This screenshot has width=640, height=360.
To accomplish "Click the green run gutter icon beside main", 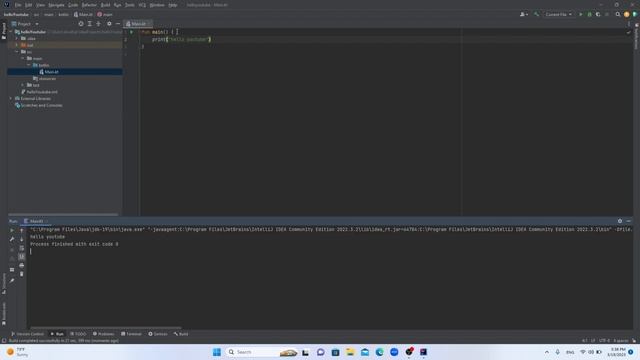I will click(131, 32).
